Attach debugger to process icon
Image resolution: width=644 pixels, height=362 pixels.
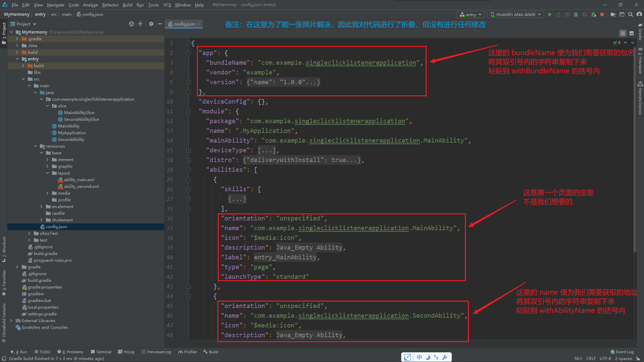tap(593, 14)
